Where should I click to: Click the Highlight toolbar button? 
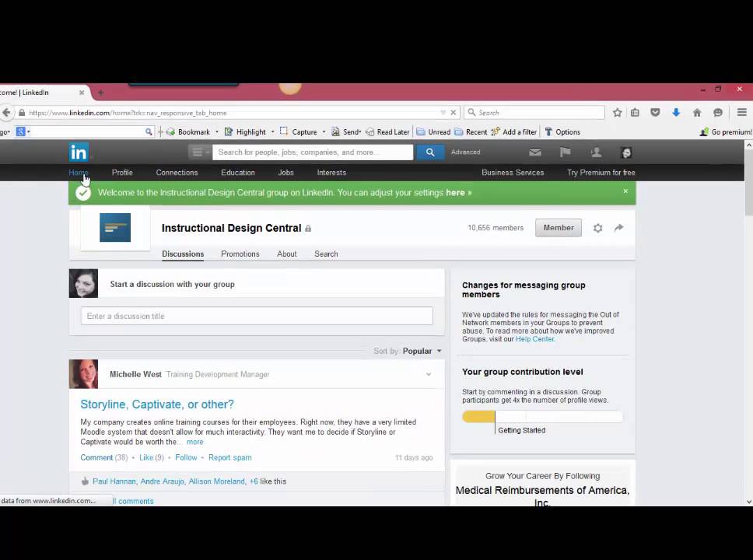(x=245, y=131)
